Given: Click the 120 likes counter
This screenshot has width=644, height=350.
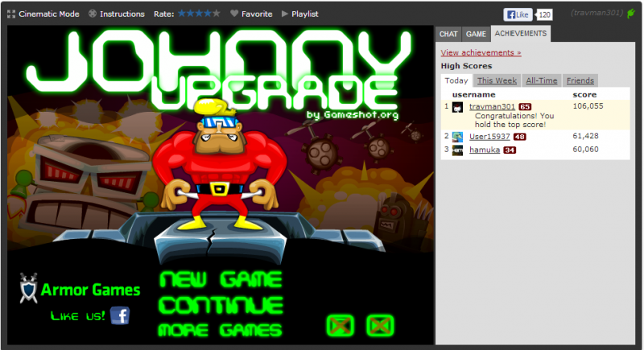Looking at the screenshot, I should (545, 14).
